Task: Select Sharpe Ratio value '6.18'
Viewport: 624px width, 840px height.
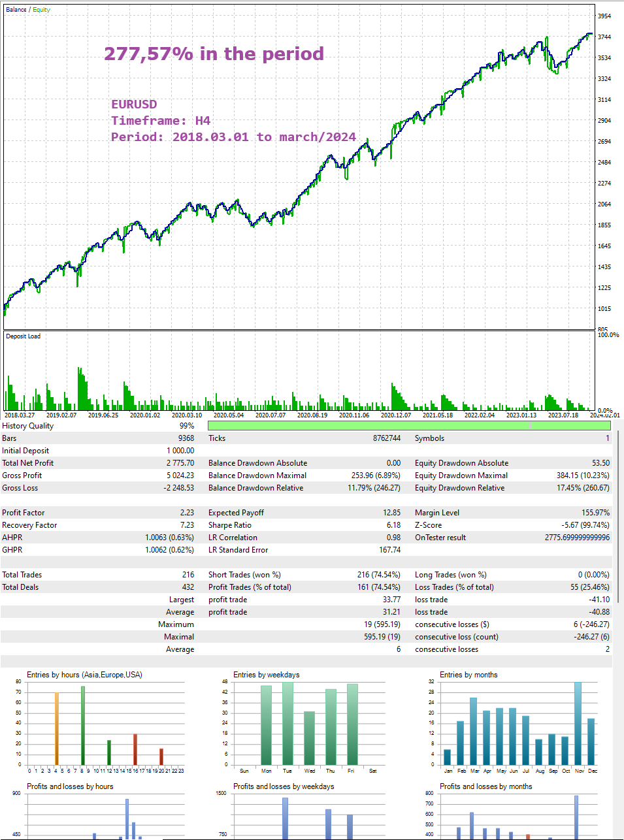Action: [394, 525]
